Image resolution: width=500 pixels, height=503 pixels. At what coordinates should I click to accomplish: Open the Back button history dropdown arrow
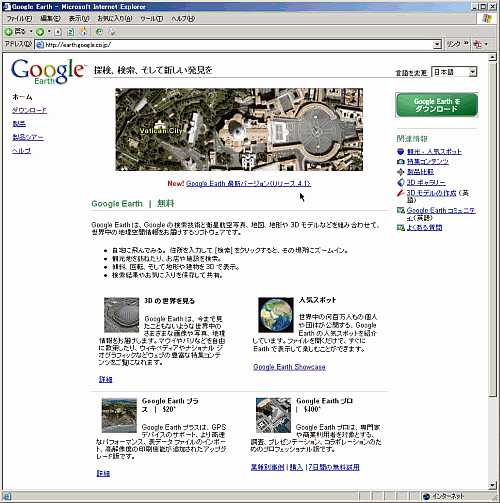[x=31, y=32]
